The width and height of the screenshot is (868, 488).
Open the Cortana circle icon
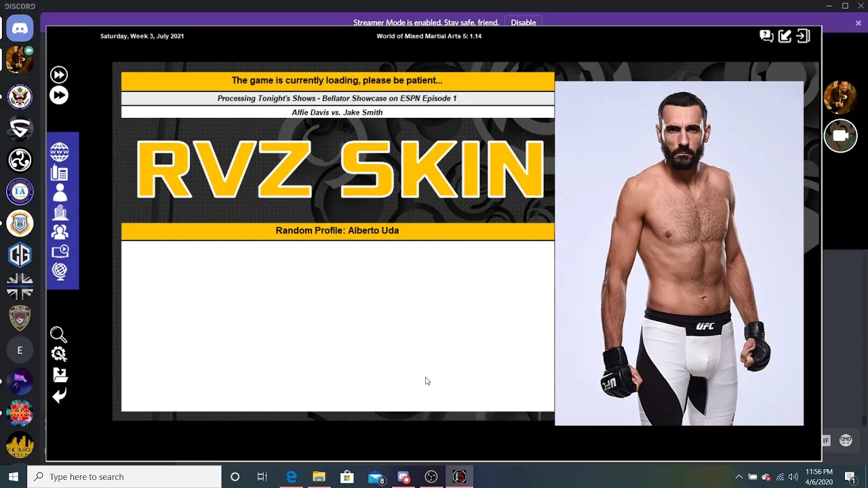click(x=235, y=477)
